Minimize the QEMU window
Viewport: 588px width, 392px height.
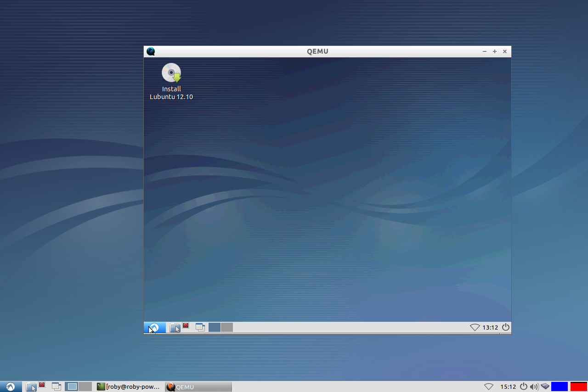(x=485, y=51)
